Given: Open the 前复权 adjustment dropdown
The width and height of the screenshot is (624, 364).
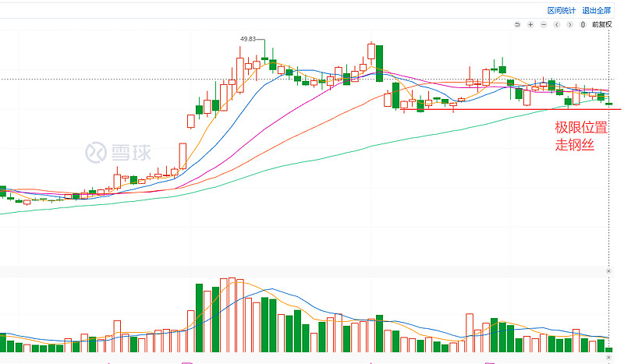Looking at the screenshot, I should click(x=601, y=25).
